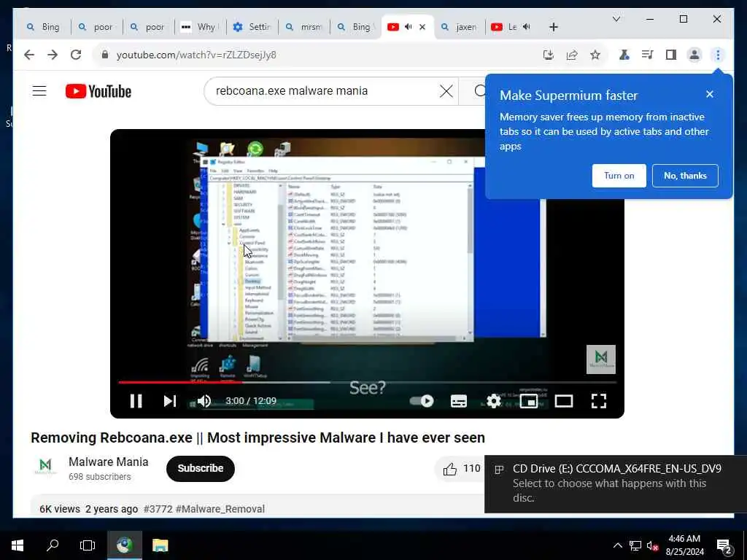Open the #3772 hashtag link

[x=158, y=509]
